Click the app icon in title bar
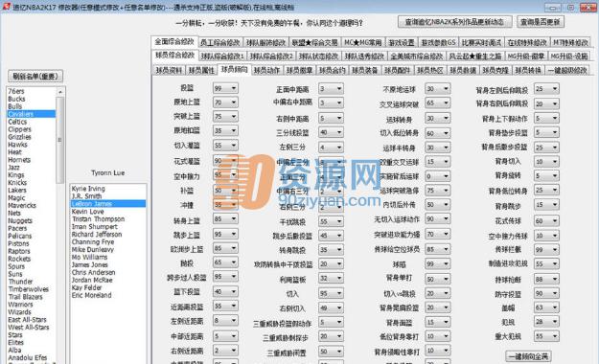Image resolution: width=599 pixels, height=364 pixels. coord(6,7)
